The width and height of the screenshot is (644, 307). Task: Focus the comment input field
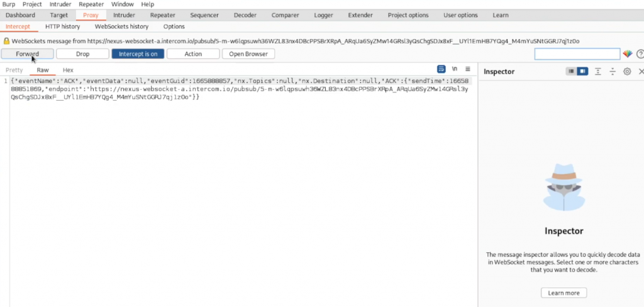point(577,54)
